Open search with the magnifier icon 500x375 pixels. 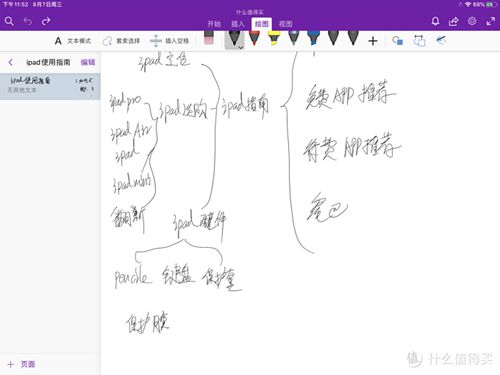9,21
